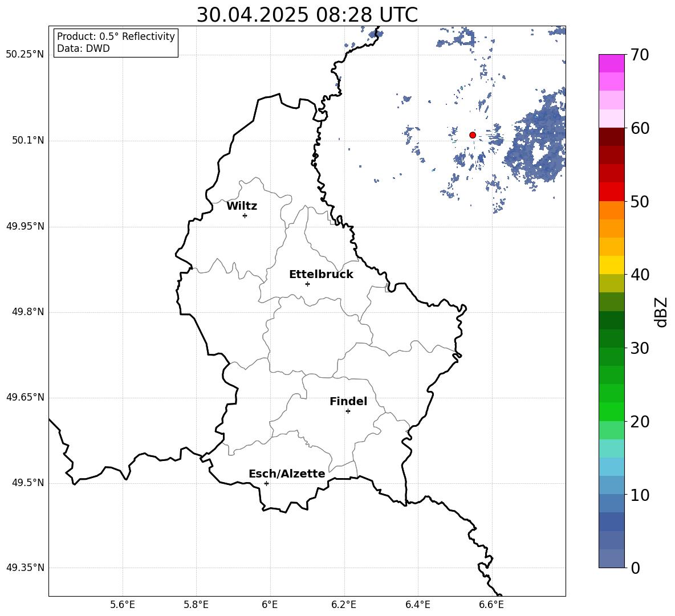Click the light blue swatch below 10
Screen dimensions: 675x616
(x=611, y=503)
